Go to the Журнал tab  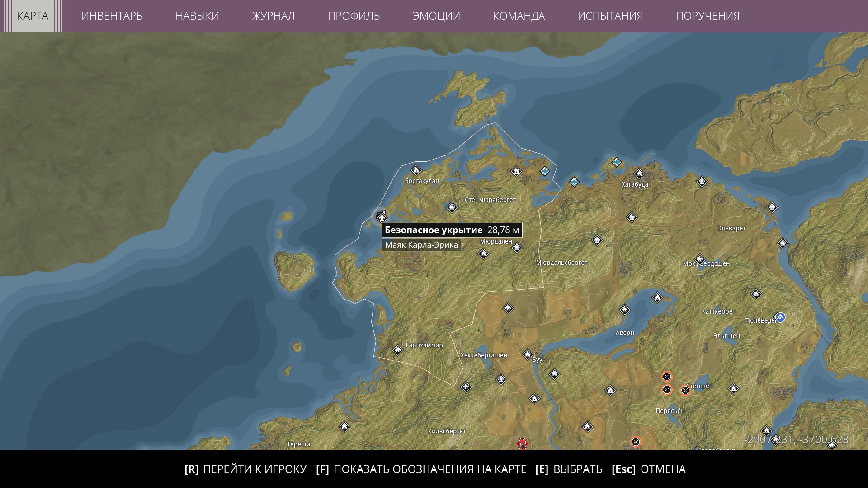(x=273, y=16)
